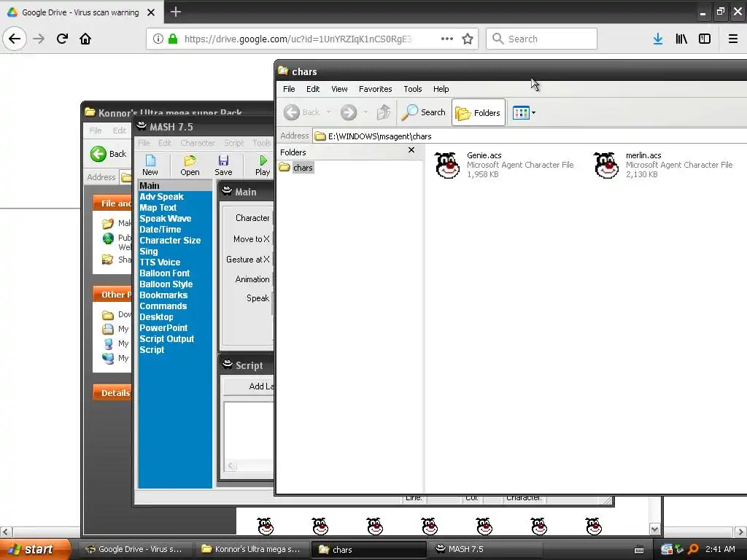The width and height of the screenshot is (747, 560).
Task: Click New button in MASH toolbar
Action: 150,166
